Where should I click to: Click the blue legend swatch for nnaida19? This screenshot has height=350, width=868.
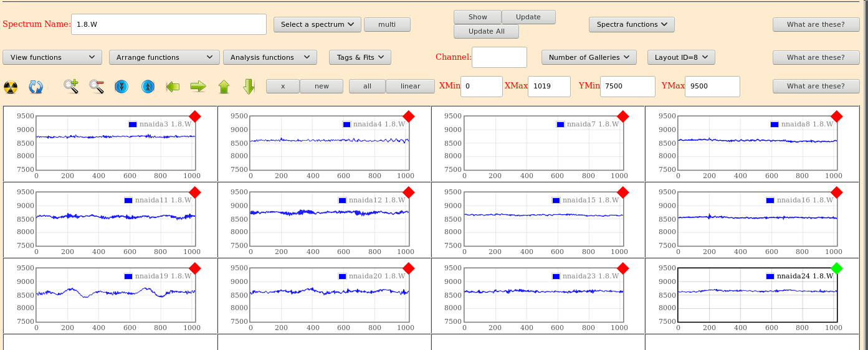[x=128, y=276]
